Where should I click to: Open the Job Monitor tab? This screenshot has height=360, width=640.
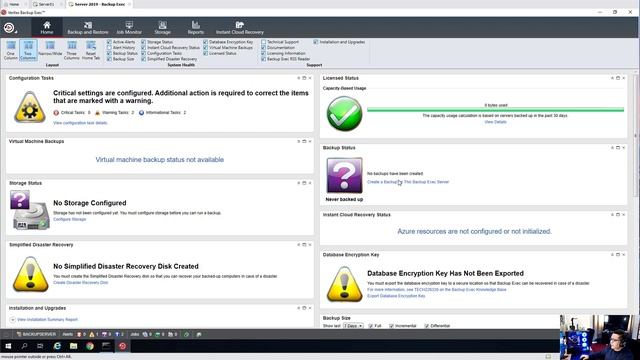(x=129, y=28)
